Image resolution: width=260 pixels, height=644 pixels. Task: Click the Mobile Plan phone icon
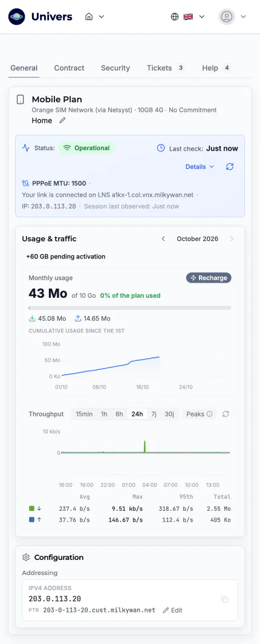[20, 99]
